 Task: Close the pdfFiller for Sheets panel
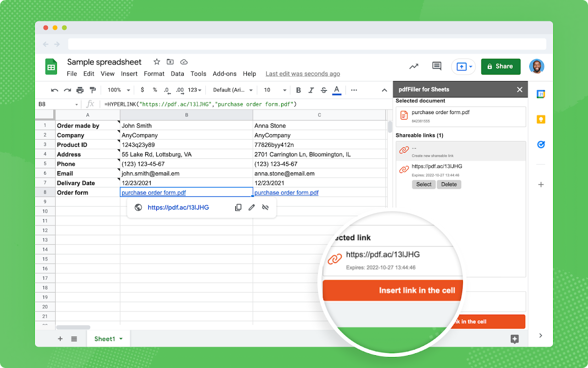(520, 90)
